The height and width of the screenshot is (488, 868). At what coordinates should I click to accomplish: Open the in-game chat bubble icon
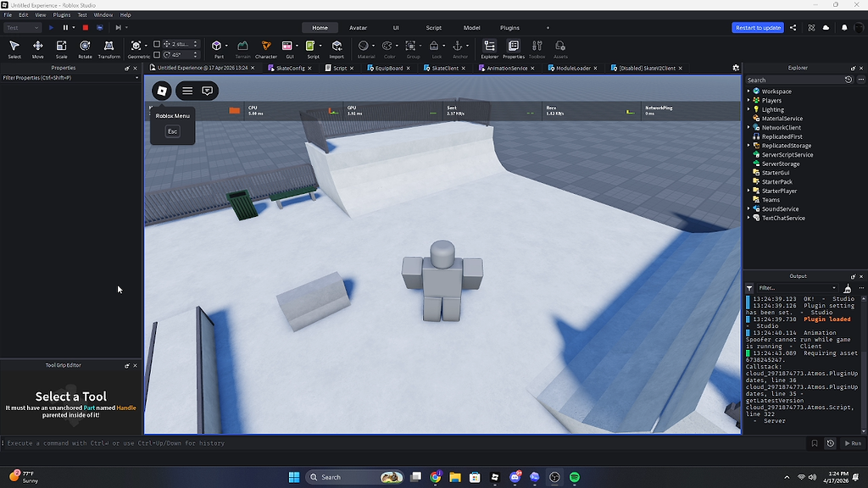tap(208, 91)
